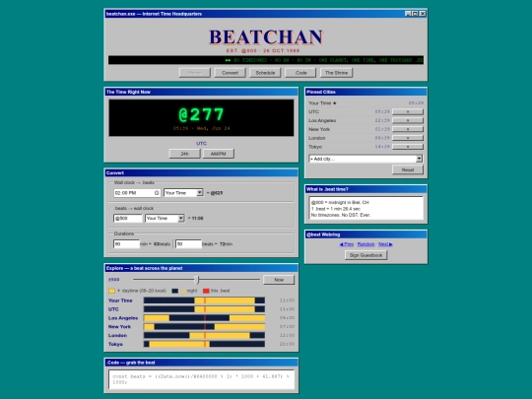Click the @500 label beside explorer slider
Image resolution: width=532 pixels, height=399 pixels.
tap(114, 280)
